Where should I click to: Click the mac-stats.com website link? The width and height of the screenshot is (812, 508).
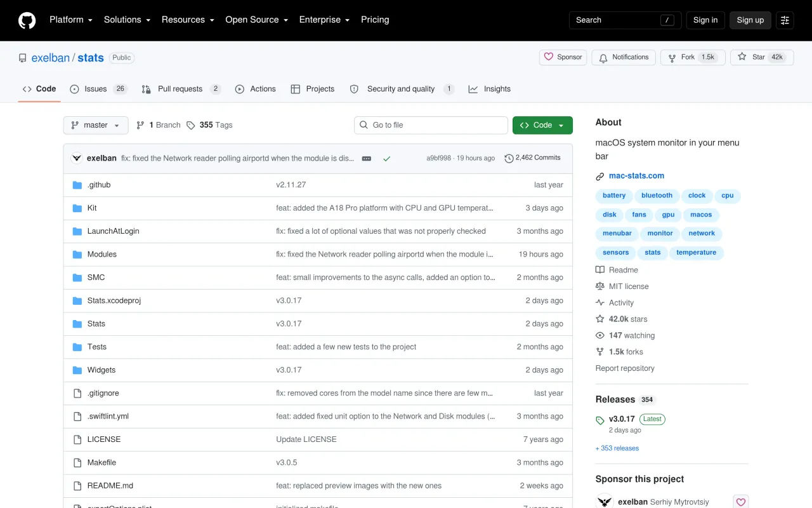point(636,176)
